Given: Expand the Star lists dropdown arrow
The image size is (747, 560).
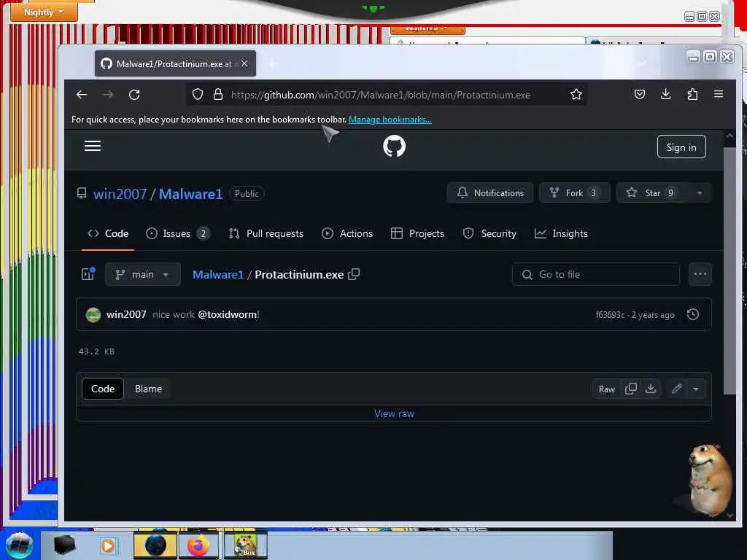Looking at the screenshot, I should [x=700, y=192].
